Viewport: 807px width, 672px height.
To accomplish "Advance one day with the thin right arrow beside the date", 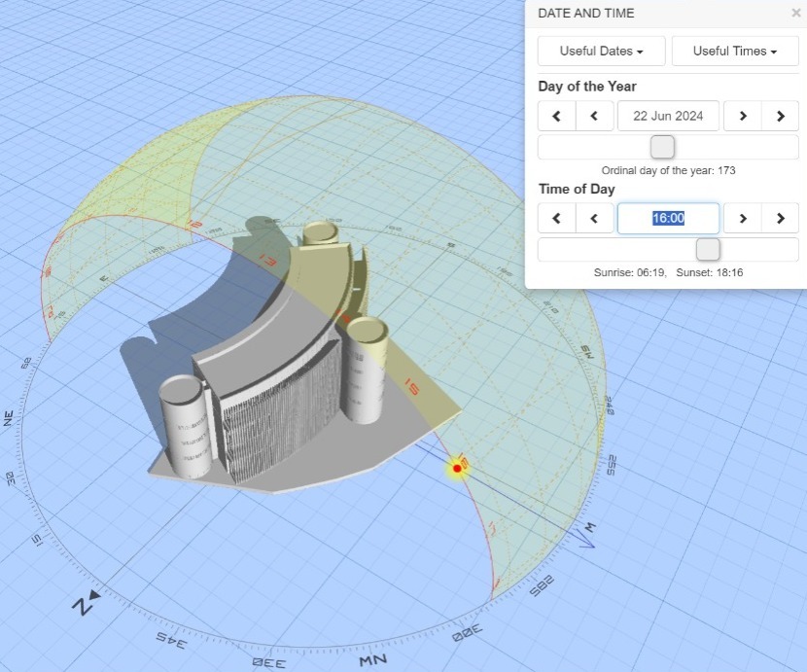I will 743,116.
